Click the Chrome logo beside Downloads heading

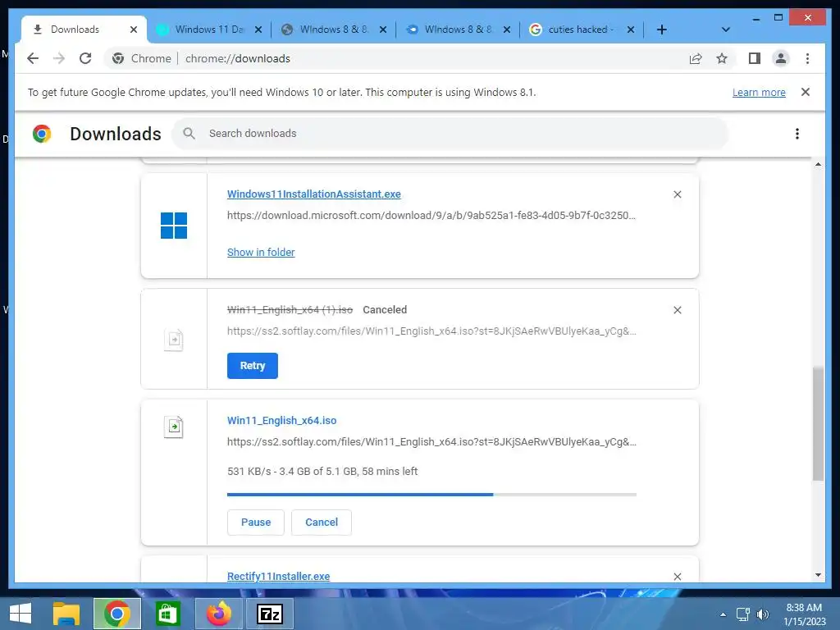[x=42, y=134]
